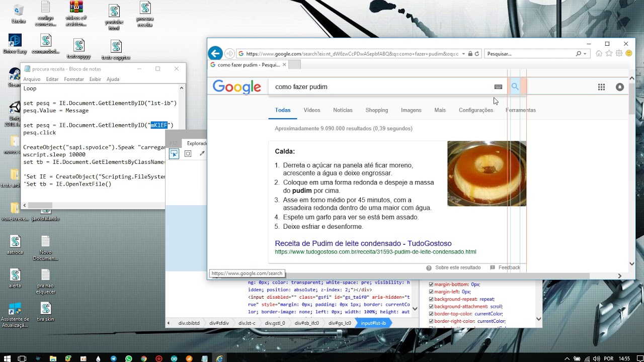Open the 'atroca' script desktop icon

pyautogui.click(x=15, y=245)
